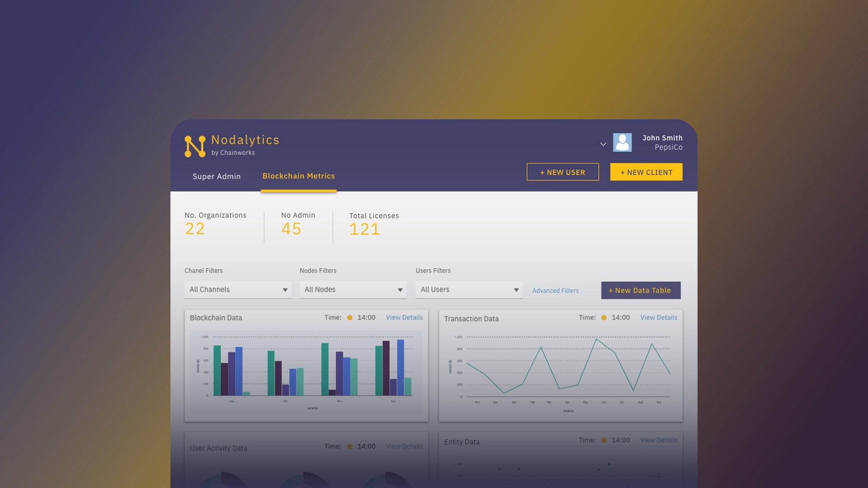The width and height of the screenshot is (868, 488).
Task: Click the John Smith user name
Action: coord(662,138)
